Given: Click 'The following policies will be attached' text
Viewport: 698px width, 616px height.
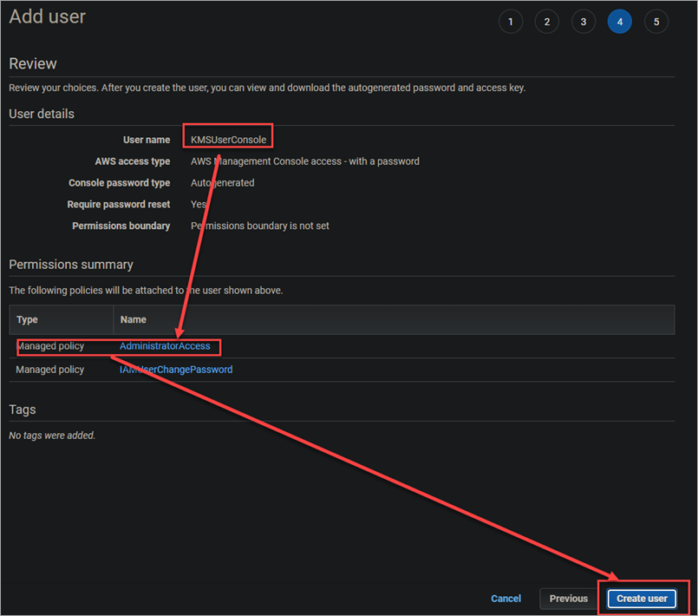Looking at the screenshot, I should pyautogui.click(x=146, y=291).
